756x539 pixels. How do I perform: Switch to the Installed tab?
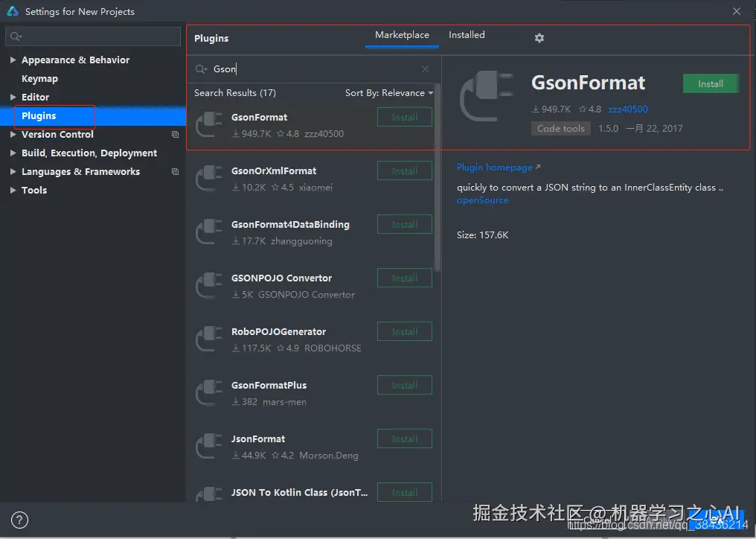467,35
